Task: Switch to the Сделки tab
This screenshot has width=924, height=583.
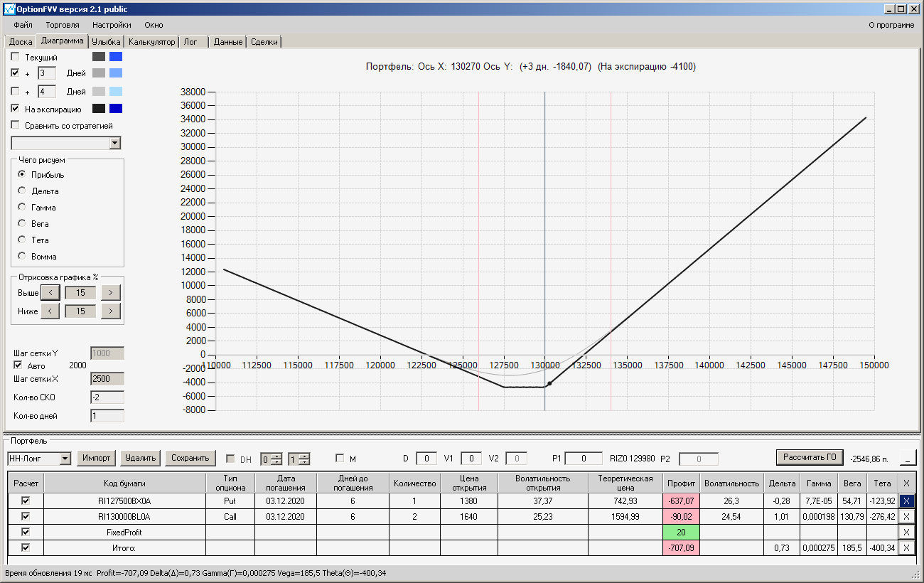Action: (x=264, y=42)
